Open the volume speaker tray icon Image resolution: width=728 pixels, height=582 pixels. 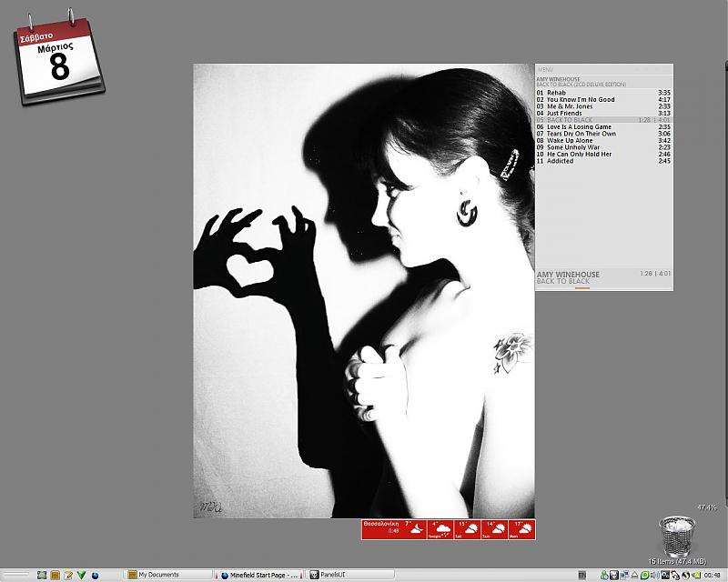click(654, 576)
